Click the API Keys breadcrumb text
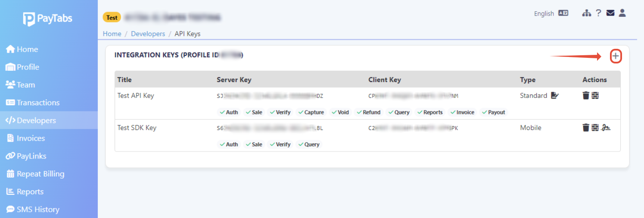This screenshot has width=644, height=218. coord(187,34)
